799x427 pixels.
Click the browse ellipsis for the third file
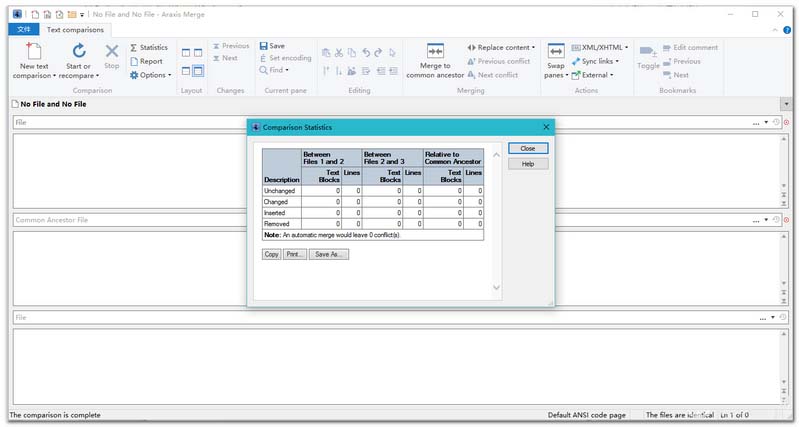tap(762, 318)
